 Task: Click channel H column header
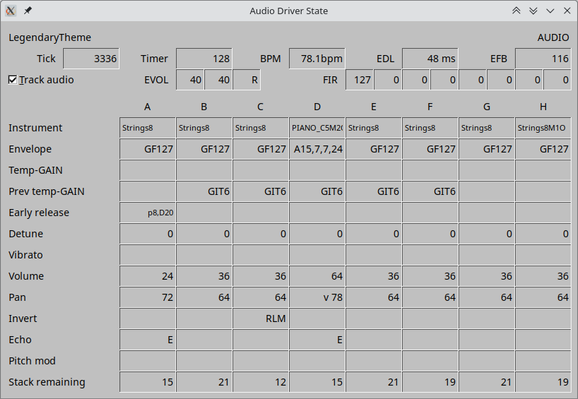click(543, 107)
